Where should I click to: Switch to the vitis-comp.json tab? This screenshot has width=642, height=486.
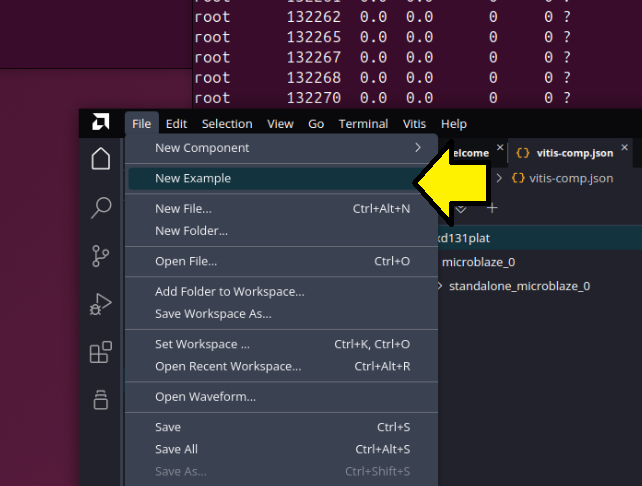point(564,153)
